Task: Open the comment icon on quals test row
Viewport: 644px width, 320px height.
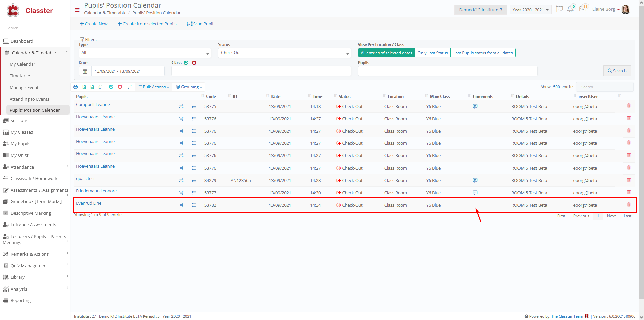Action: pos(475,180)
